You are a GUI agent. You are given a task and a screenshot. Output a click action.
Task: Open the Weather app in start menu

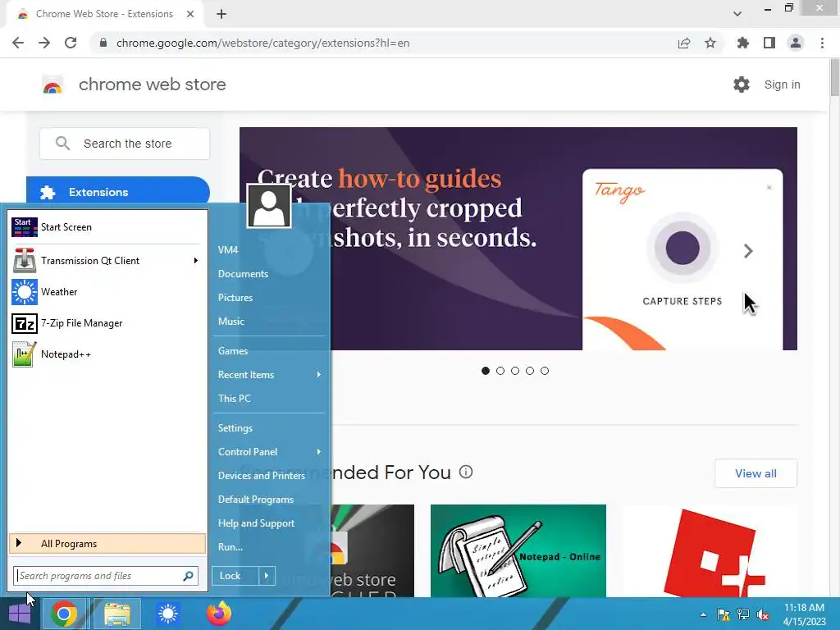point(107,292)
